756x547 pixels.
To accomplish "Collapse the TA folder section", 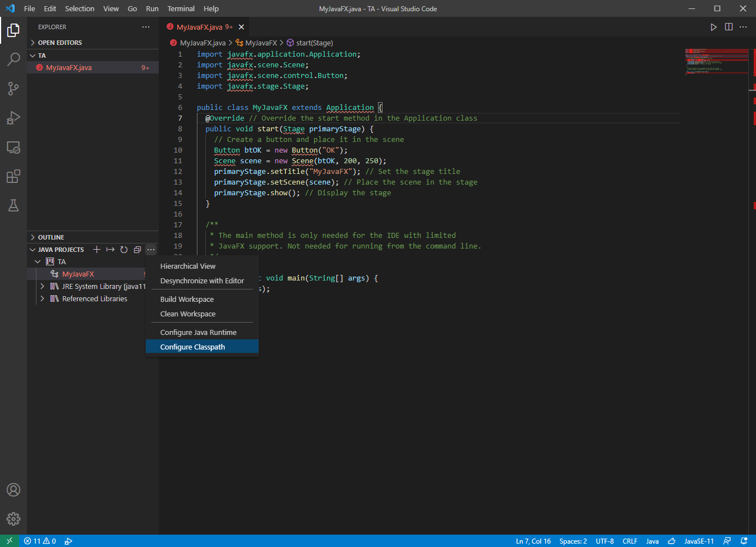I will 93,56.
